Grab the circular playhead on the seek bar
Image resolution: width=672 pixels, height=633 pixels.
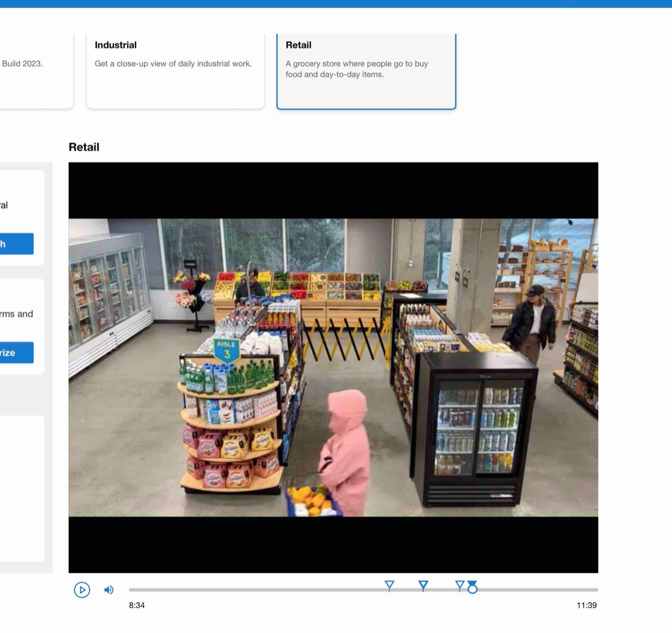[472, 589]
